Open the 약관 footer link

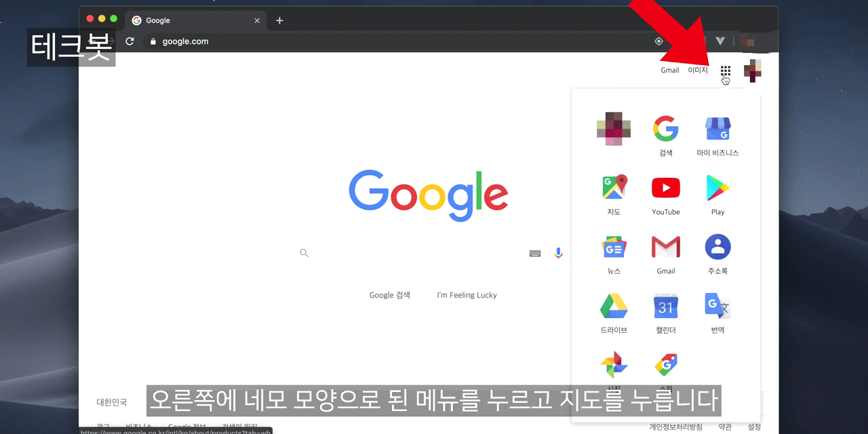pyautogui.click(x=725, y=427)
